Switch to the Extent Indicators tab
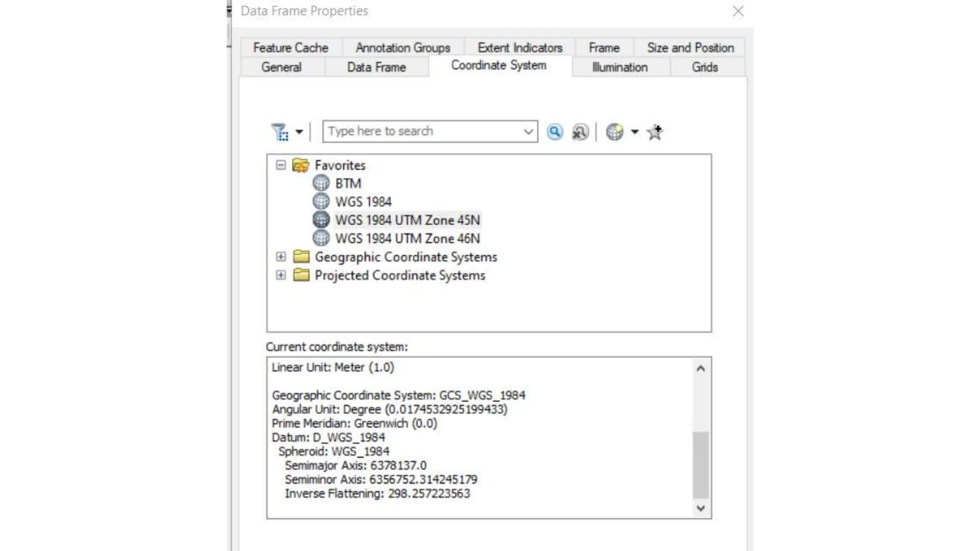Image resolution: width=980 pixels, height=551 pixels. 520,47
